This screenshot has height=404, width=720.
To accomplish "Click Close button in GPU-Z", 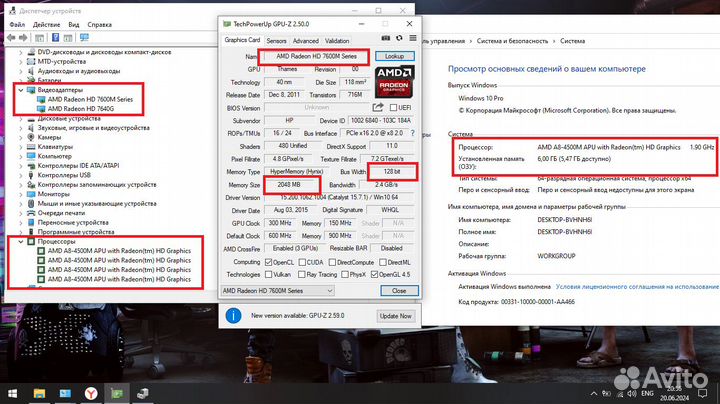I will 399,291.
